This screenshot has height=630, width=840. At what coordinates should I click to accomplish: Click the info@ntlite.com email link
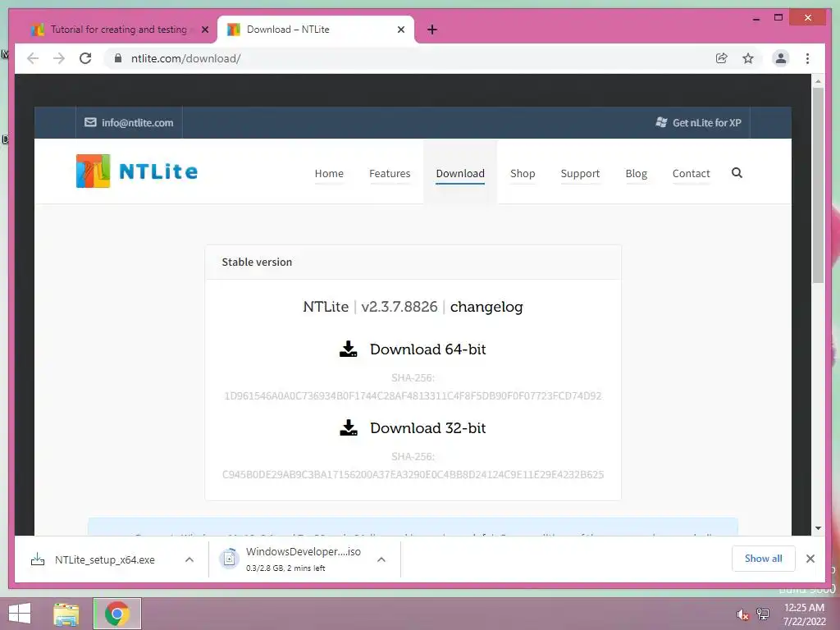click(138, 123)
